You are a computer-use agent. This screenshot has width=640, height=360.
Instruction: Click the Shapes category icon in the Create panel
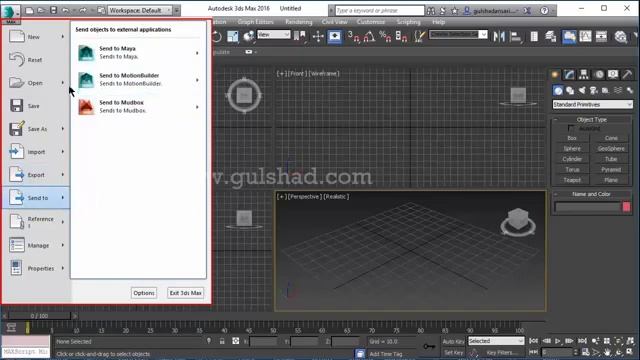[570, 90]
